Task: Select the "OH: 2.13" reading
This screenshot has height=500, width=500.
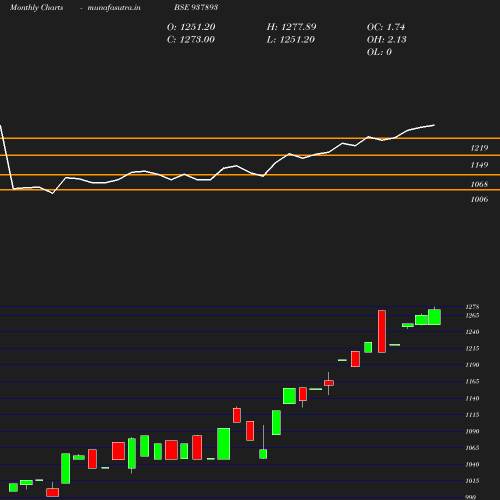Action: point(387,40)
